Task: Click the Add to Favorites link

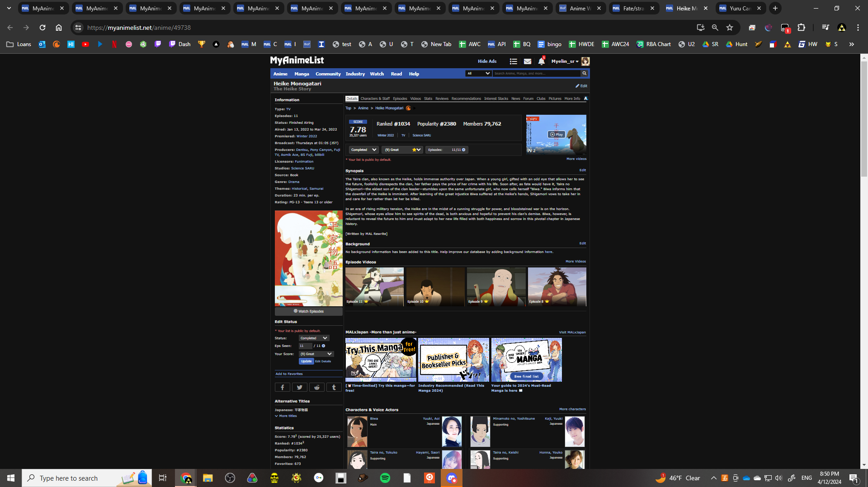Action: click(289, 374)
